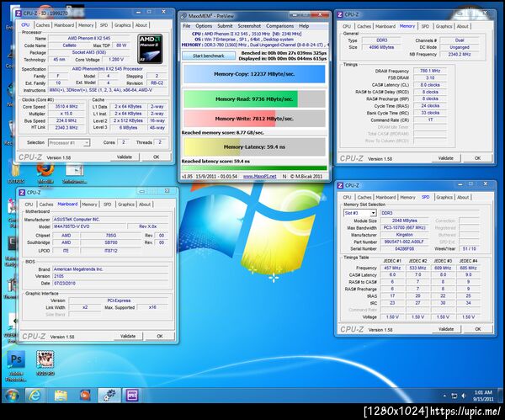Click the CPU-Z icon in the ID 1999270 title bar
The width and height of the screenshot is (505, 420).
click(19, 13)
